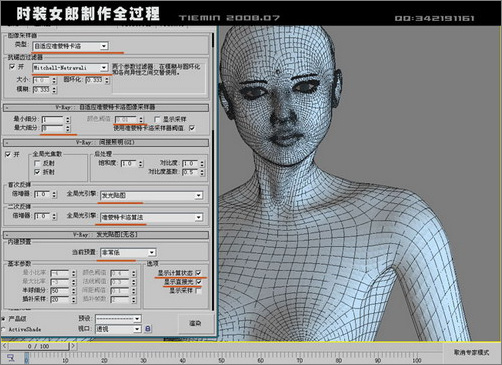The image size is (502, 365).
Task: Click the 最小细分 value field
Action: 52,119
